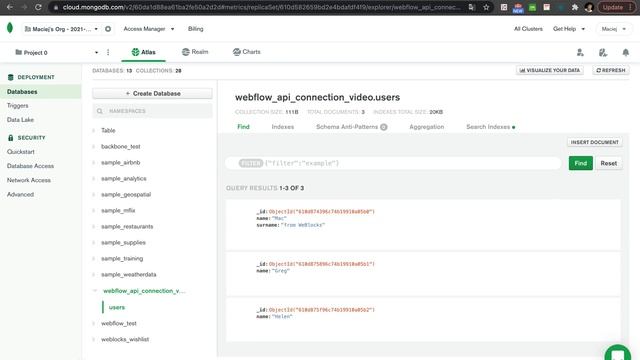640x360 pixels.
Task: Select the users collection
Action: click(x=117, y=307)
